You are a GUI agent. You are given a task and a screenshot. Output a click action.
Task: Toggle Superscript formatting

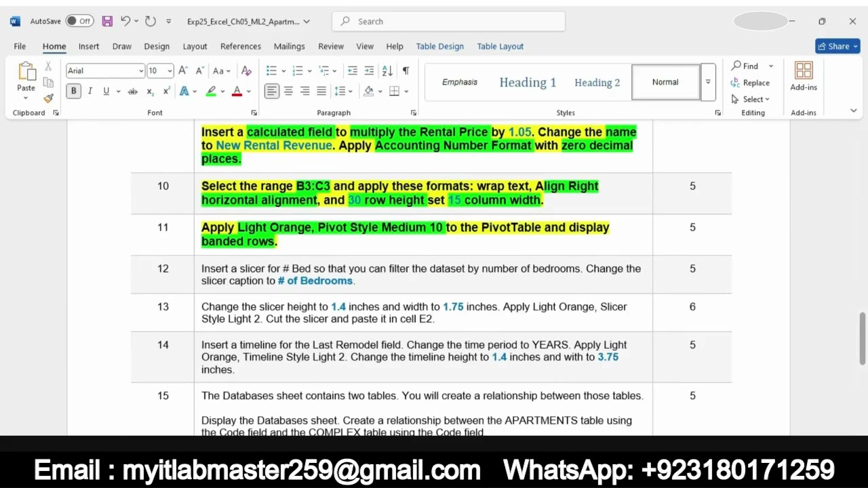(166, 91)
